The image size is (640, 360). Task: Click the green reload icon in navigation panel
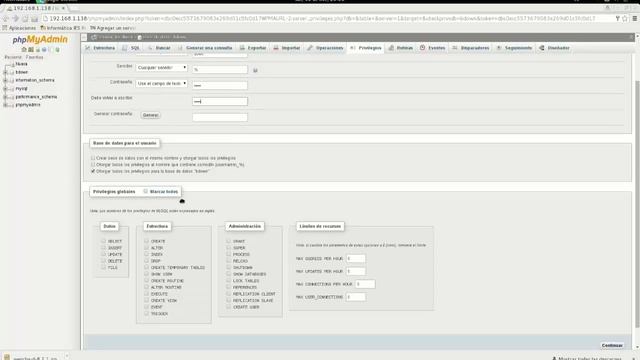click(x=58, y=50)
